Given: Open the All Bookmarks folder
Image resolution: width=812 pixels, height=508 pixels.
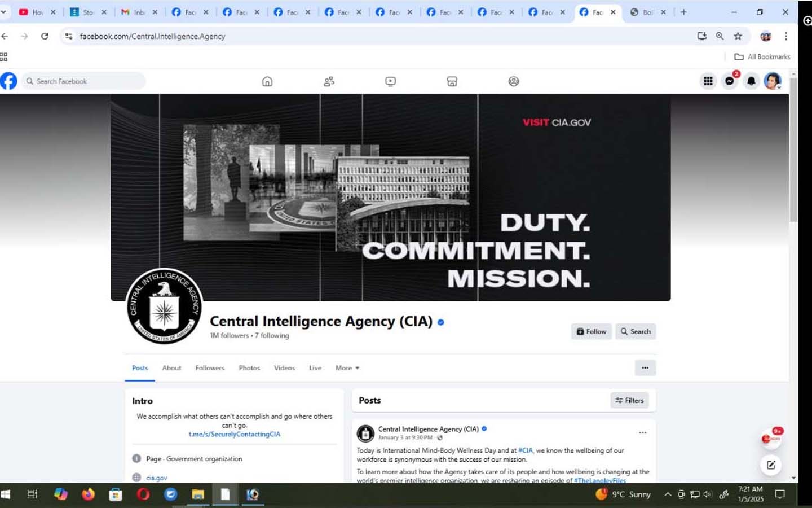Looking at the screenshot, I should tap(762, 56).
